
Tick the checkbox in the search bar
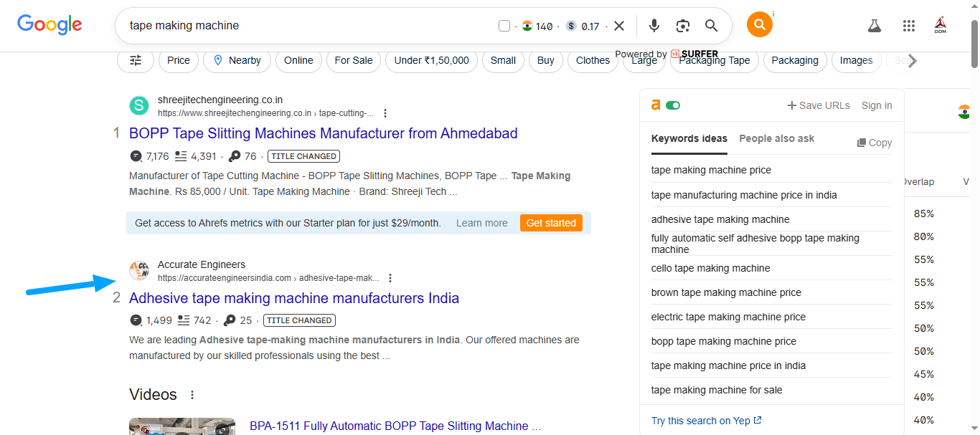tap(504, 27)
